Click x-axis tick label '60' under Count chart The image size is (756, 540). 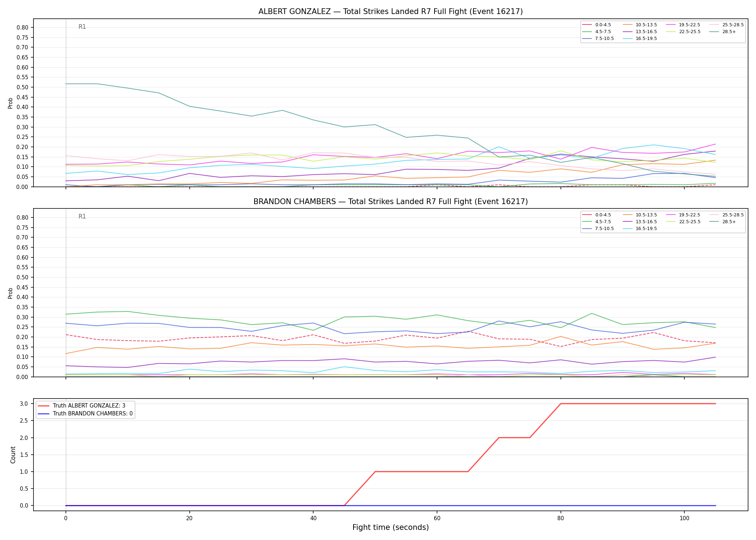437,519
